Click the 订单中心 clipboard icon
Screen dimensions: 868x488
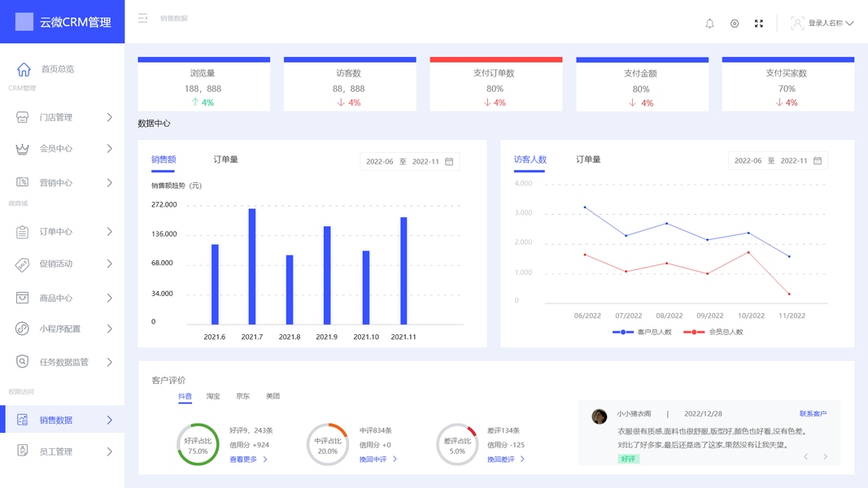click(x=22, y=232)
